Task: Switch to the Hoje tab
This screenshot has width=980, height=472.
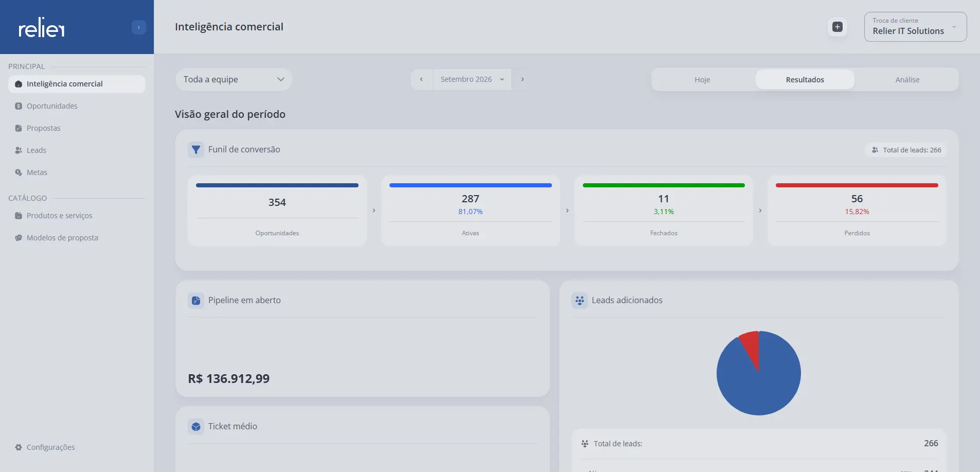Action: [702, 80]
